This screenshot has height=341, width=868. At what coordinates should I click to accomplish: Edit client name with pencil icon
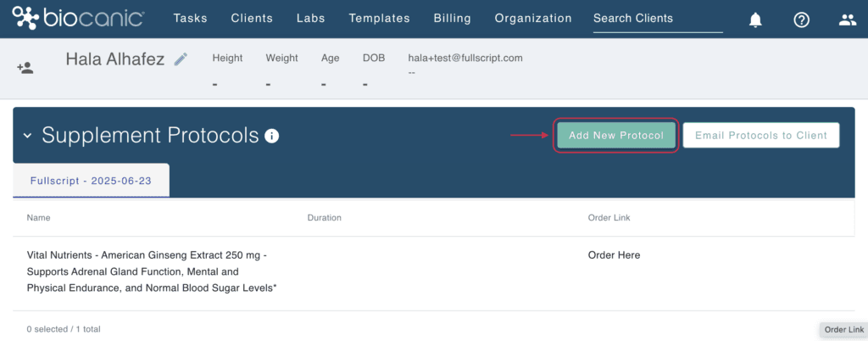(x=181, y=59)
